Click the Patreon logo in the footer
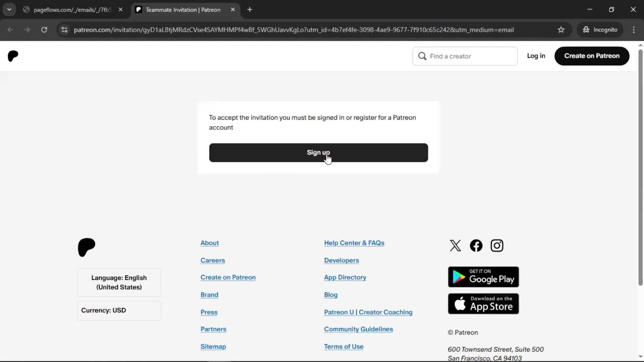Viewport: 644px width, 362px height. [87, 247]
